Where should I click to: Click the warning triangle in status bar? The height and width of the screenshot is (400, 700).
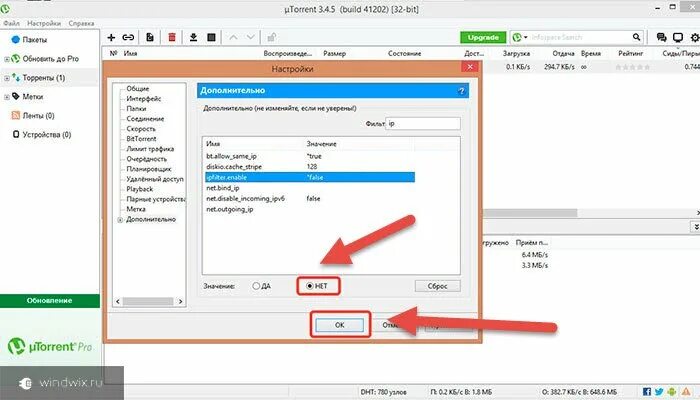(x=686, y=392)
